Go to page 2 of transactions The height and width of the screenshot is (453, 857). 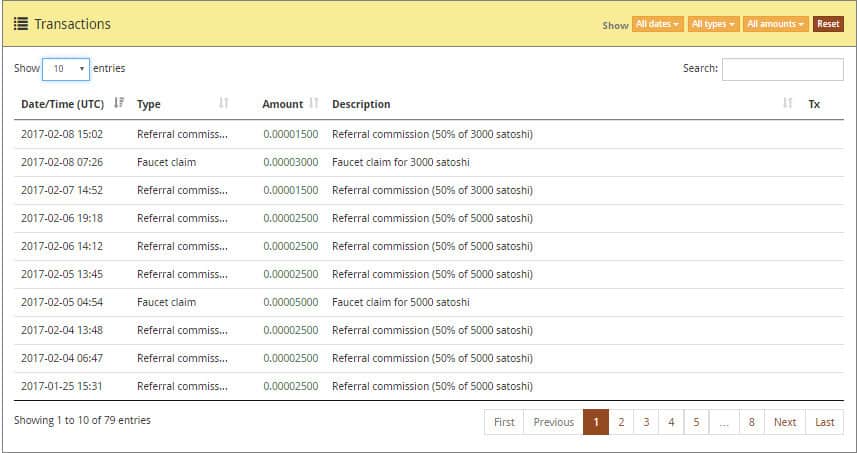click(621, 422)
